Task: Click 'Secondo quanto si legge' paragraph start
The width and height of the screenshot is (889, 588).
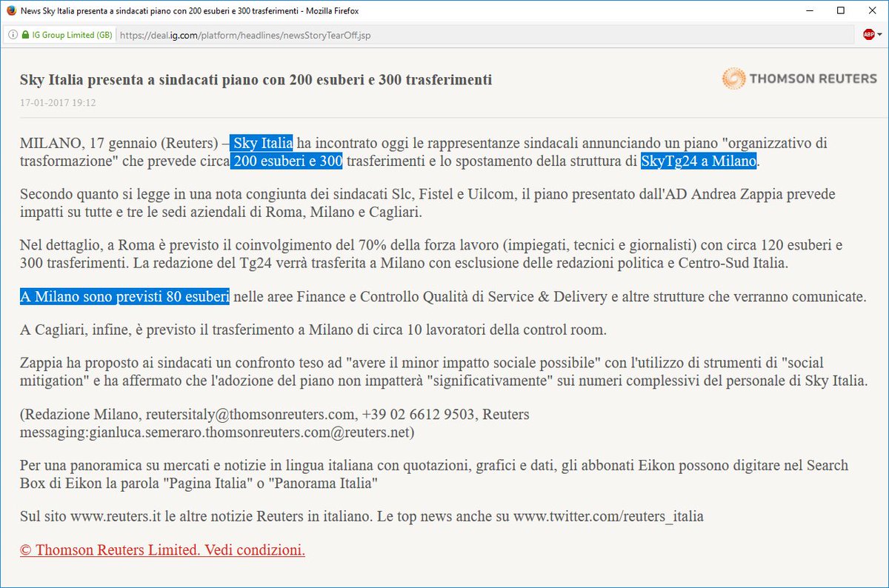Action: [92, 193]
